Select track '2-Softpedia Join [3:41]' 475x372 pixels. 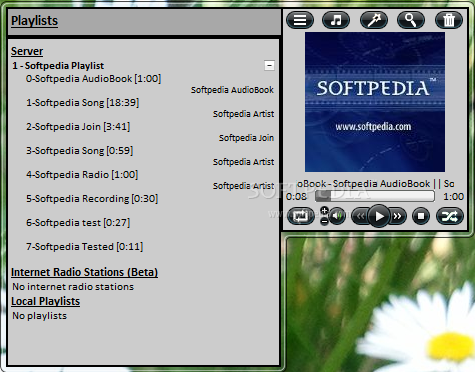[78, 127]
